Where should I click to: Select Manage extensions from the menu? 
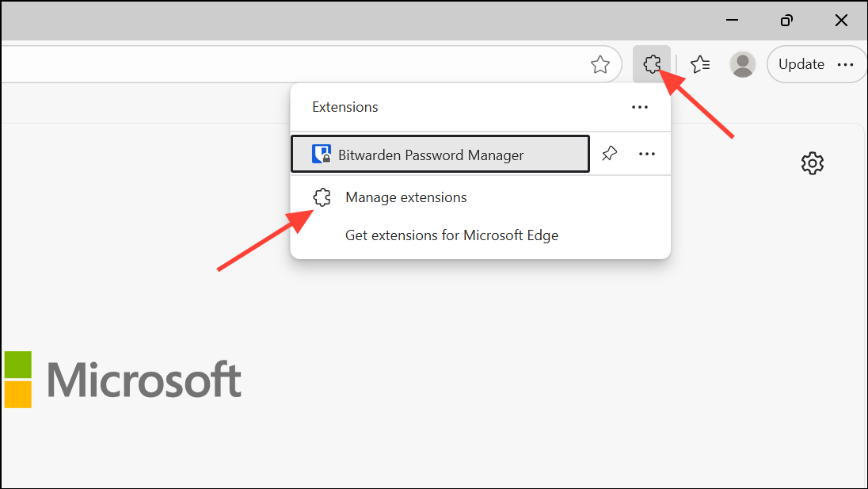[x=405, y=197]
